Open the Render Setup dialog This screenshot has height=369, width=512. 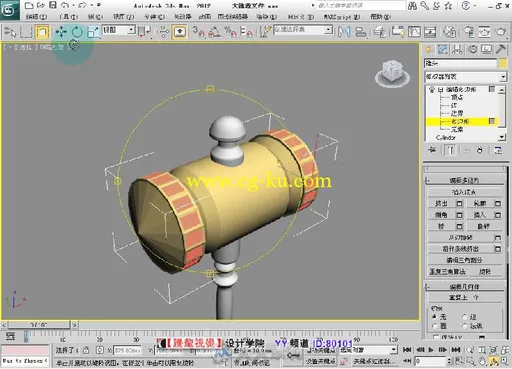pos(469,32)
